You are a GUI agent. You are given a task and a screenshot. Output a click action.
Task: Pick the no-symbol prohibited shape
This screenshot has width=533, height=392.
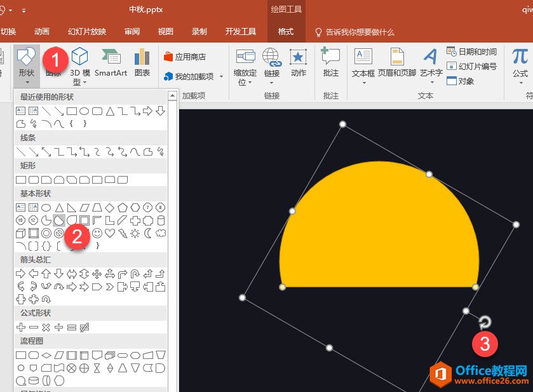[x=59, y=233]
